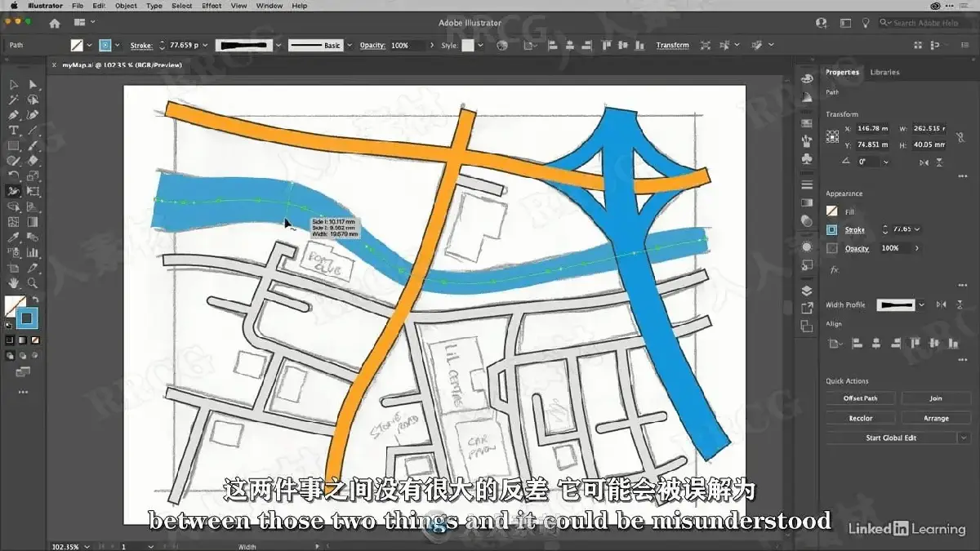
Task: Open the Layers panel icon
Action: (807, 291)
